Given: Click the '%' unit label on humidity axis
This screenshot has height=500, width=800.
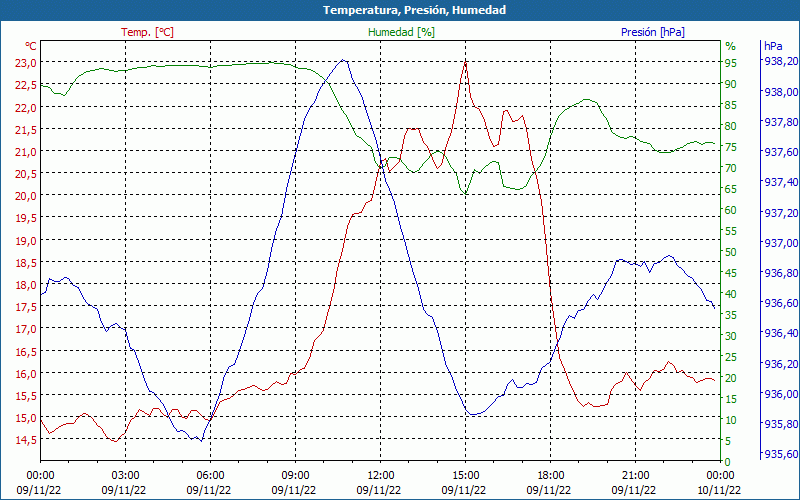Looking at the screenshot, I should pyautogui.click(x=731, y=46).
